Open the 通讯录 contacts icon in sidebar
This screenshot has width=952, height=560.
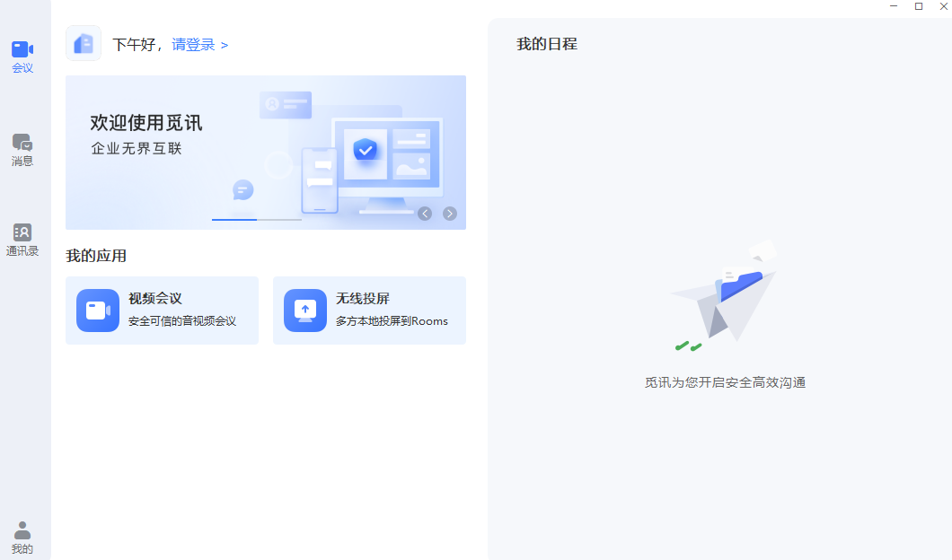22,240
